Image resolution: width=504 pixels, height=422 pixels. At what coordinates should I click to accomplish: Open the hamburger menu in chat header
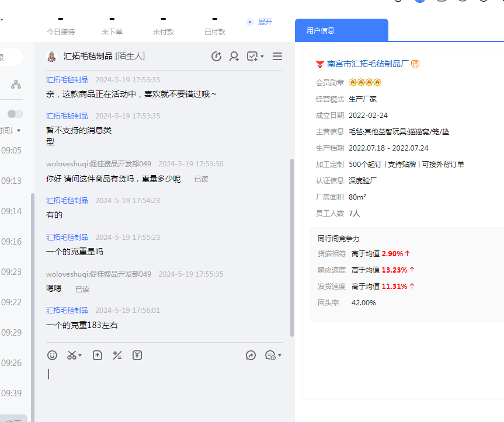coord(277,57)
